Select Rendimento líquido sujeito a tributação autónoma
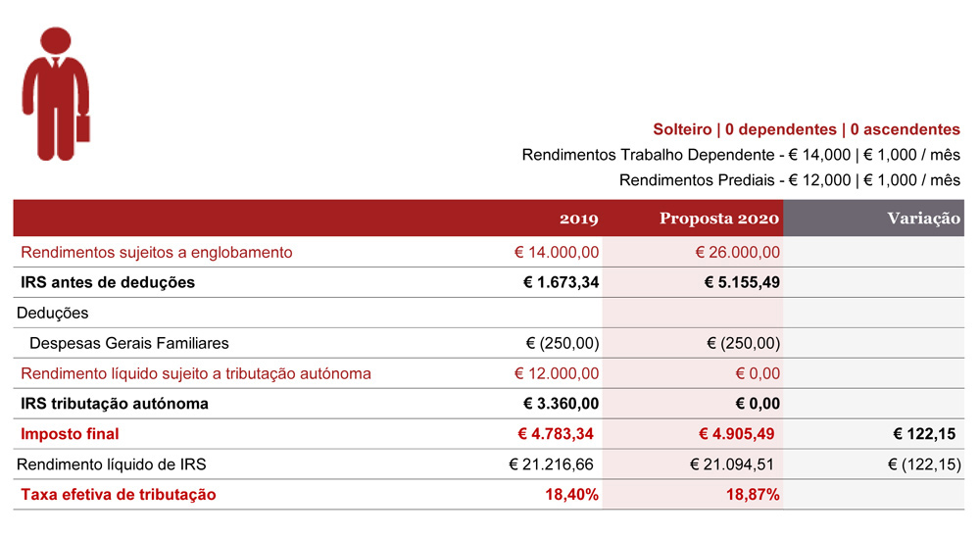980x536 pixels. tap(196, 373)
